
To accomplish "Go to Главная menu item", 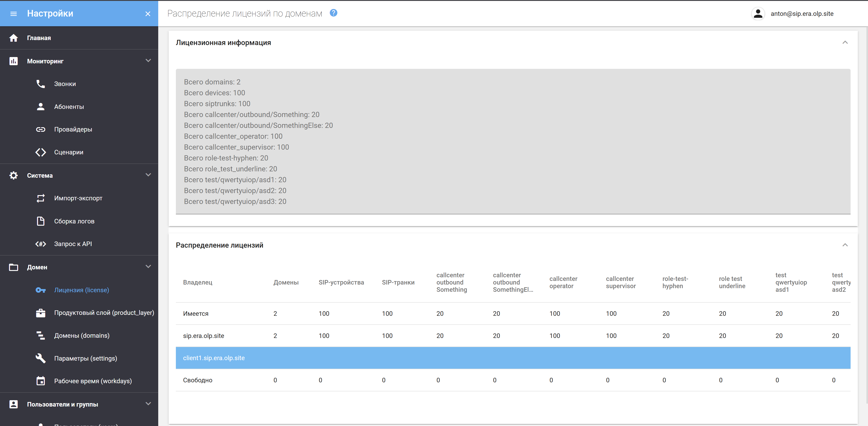I will 39,38.
